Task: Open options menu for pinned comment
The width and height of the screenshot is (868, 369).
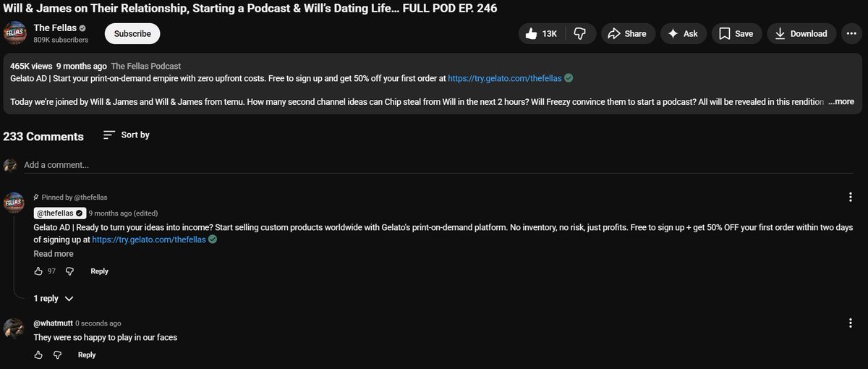Action: (851, 198)
